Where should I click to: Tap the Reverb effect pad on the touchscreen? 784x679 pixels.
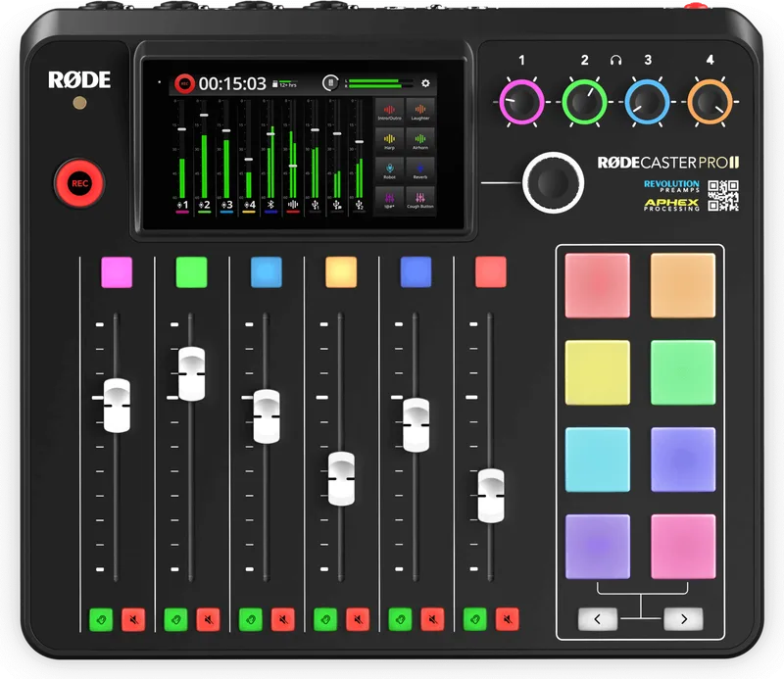(x=420, y=170)
